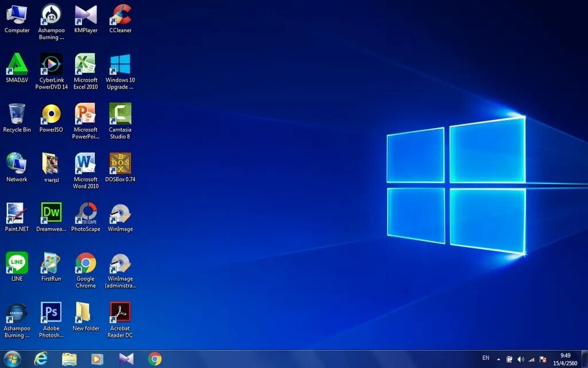Select the Microsoft Excel 2010 shortcut

[86, 72]
